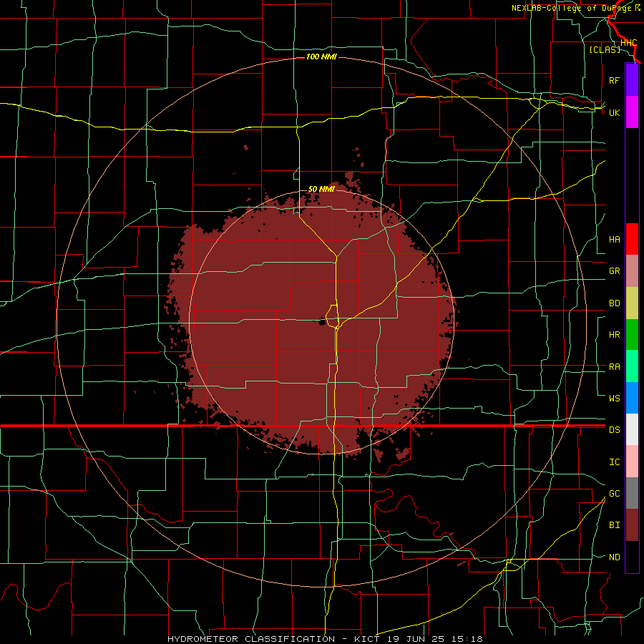Click the 'WS' legend label

[614, 398]
